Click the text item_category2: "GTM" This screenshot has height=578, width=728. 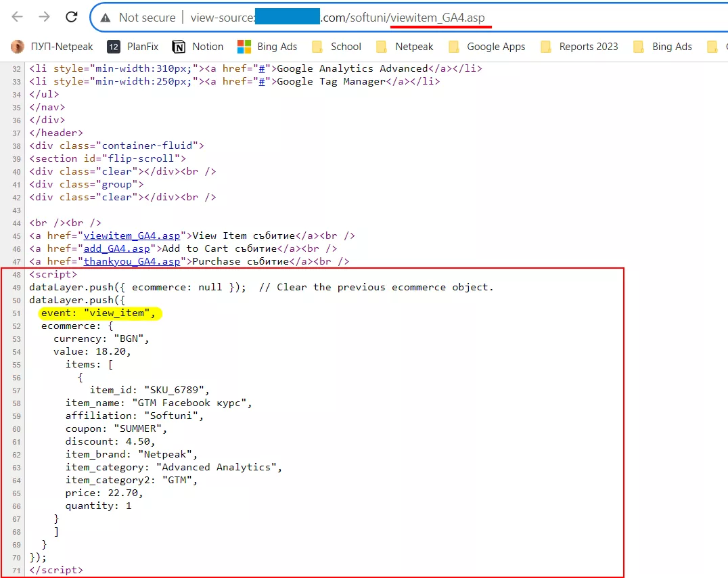(x=131, y=480)
